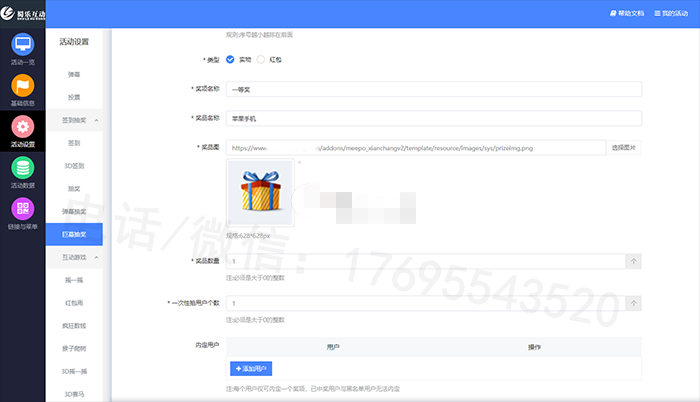The width and height of the screenshot is (700, 402).
Task: Click the 一次性抽用户个数 number input
Action: (x=425, y=303)
